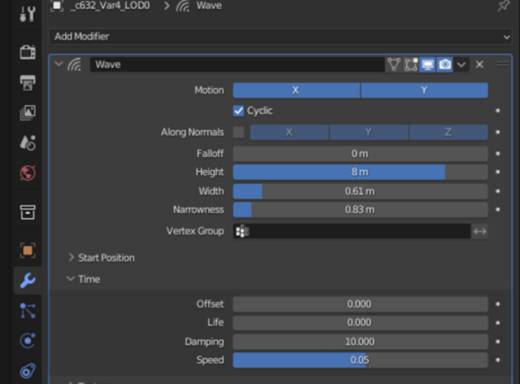
Task: Remove the Wave modifier with X button
Action: 479,64
